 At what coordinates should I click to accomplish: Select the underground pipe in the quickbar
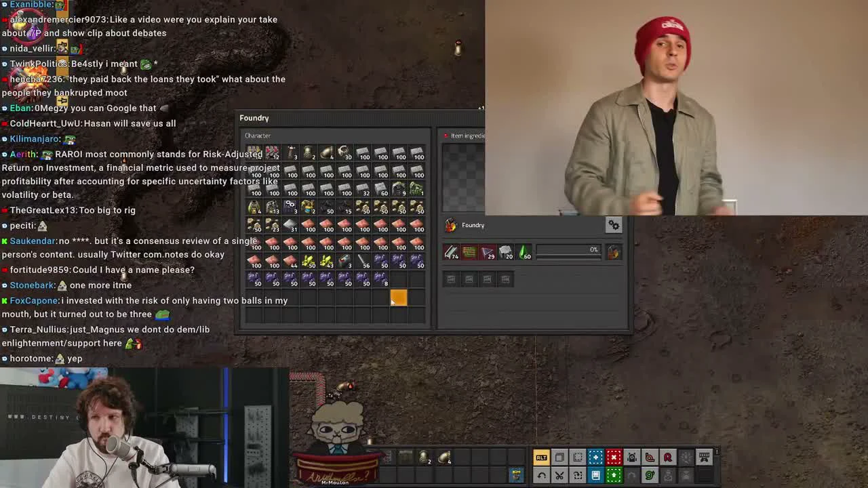point(446,457)
